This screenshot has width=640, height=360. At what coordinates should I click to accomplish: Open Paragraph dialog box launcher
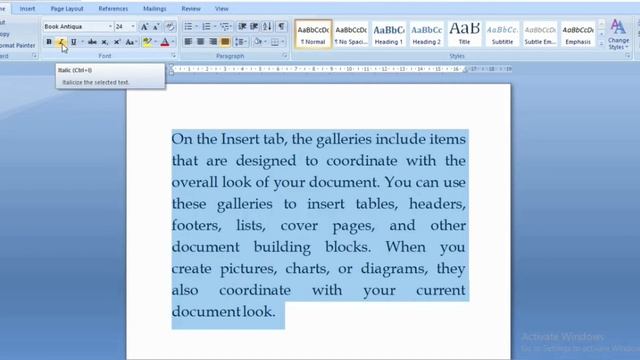click(x=284, y=56)
